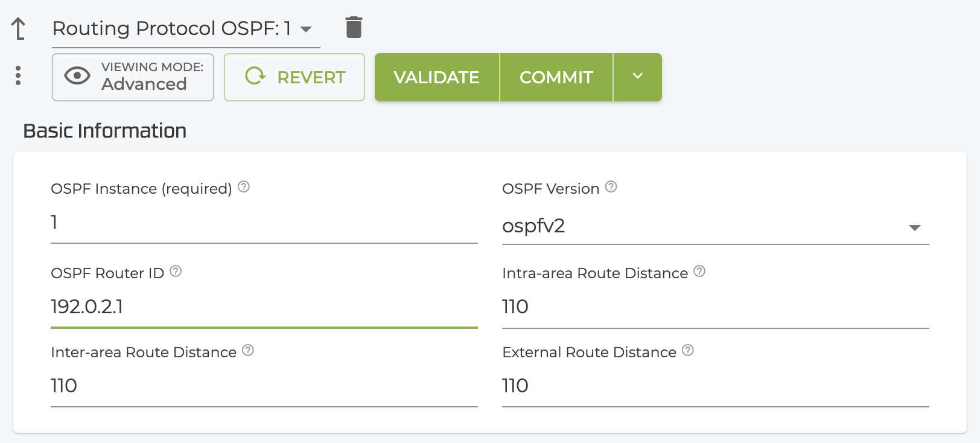
Task: Open the OSPF Version dropdown
Action: (x=715, y=227)
